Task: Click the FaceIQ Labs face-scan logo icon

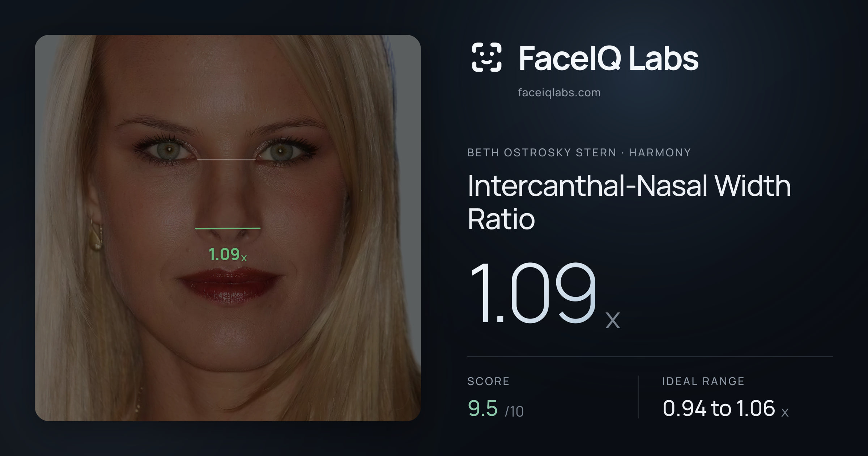Action: click(487, 57)
